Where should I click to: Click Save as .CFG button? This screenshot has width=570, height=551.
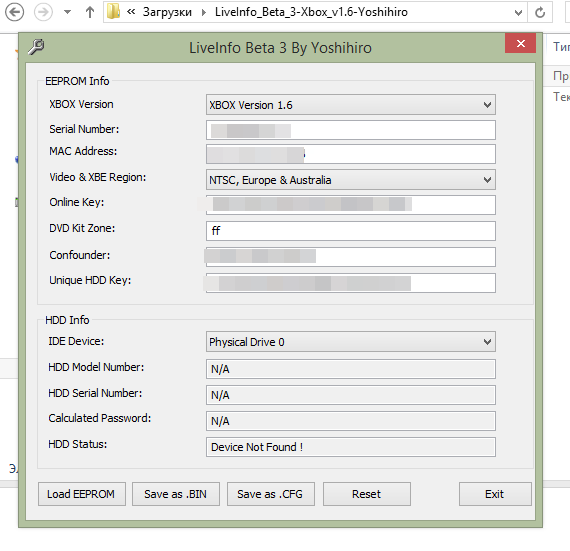pos(271,494)
